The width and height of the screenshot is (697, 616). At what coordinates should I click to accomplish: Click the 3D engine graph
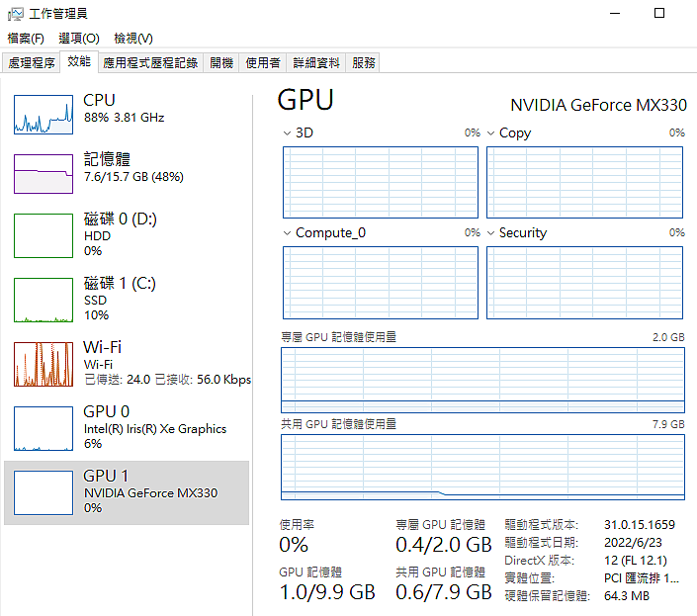pyautogui.click(x=381, y=182)
